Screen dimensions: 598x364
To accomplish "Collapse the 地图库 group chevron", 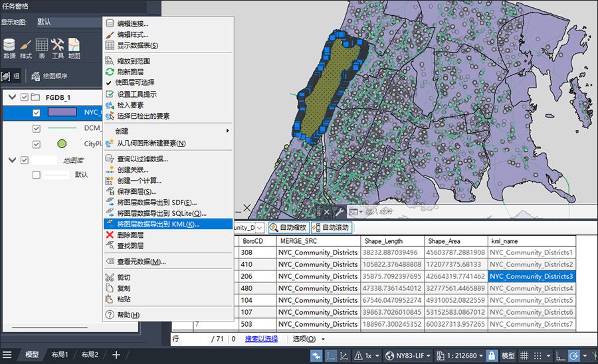I will (x=12, y=159).
